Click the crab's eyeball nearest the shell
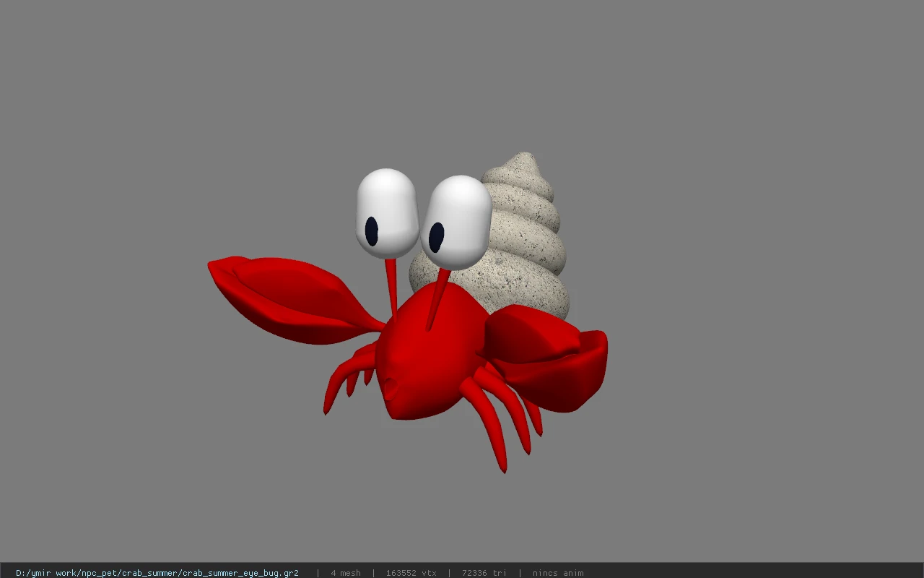Screen dimensions: 924x578 (x=456, y=223)
